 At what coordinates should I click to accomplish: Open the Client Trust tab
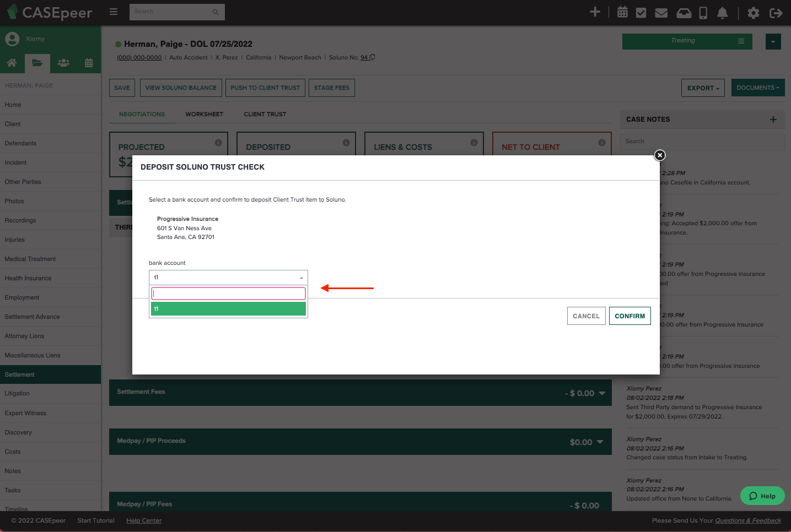click(265, 114)
